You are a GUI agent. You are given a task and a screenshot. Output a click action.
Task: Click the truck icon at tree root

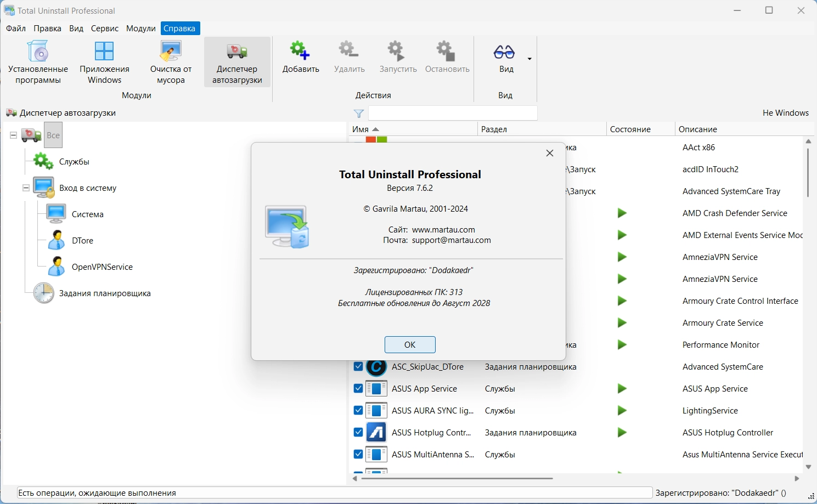[31, 135]
